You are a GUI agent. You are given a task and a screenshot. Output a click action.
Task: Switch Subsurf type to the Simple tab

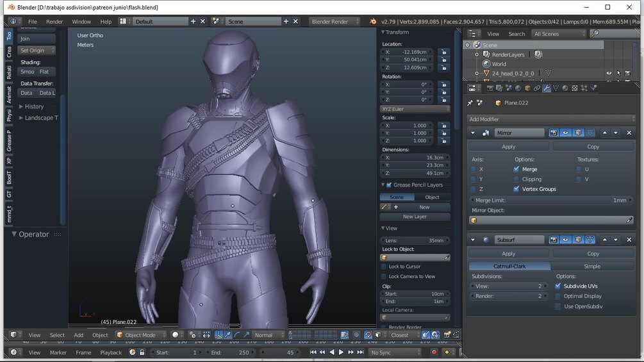click(592, 266)
